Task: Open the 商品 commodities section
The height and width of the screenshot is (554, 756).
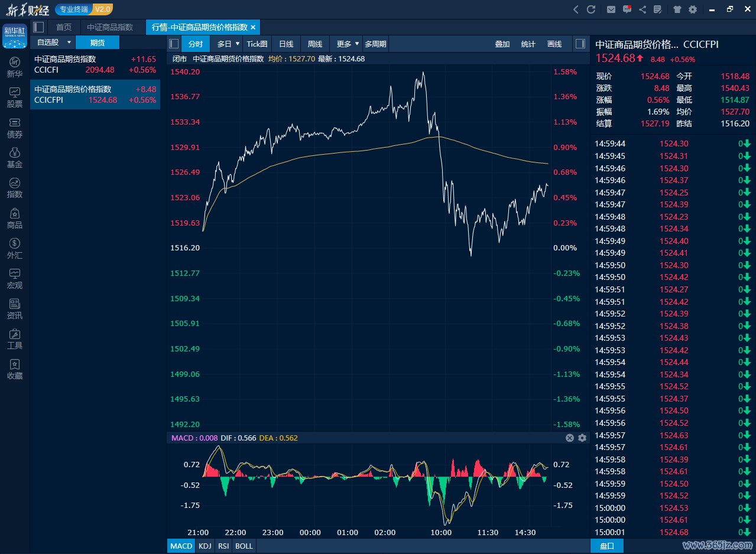Action: (15, 219)
